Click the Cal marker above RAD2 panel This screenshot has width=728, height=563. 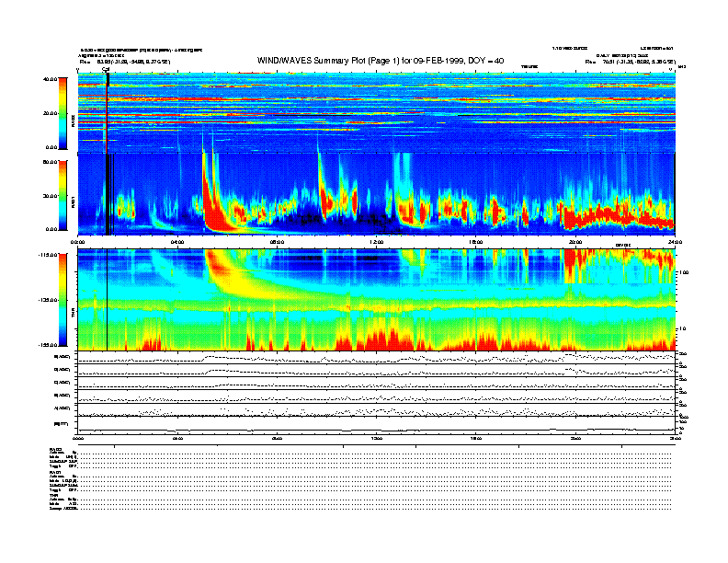(106, 69)
